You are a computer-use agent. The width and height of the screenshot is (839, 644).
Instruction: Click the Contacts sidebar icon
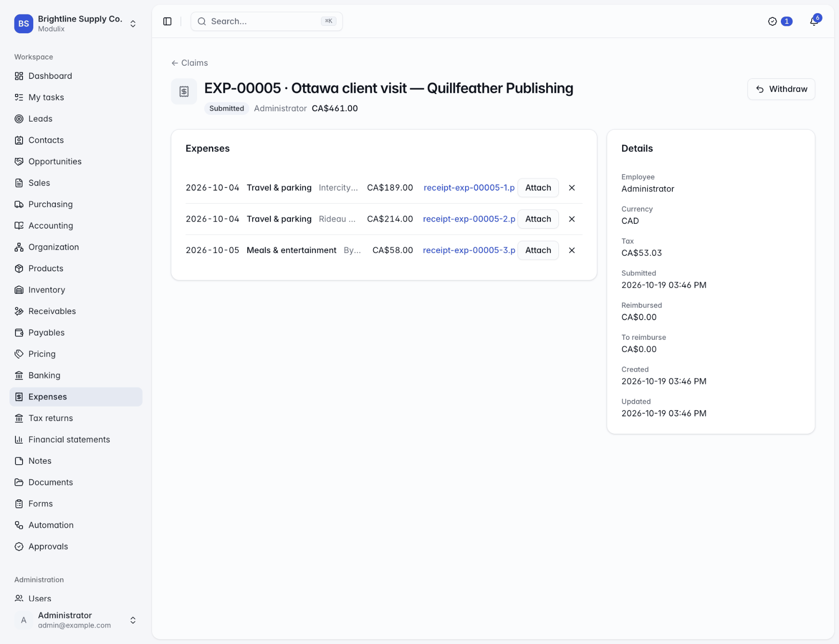(19, 140)
